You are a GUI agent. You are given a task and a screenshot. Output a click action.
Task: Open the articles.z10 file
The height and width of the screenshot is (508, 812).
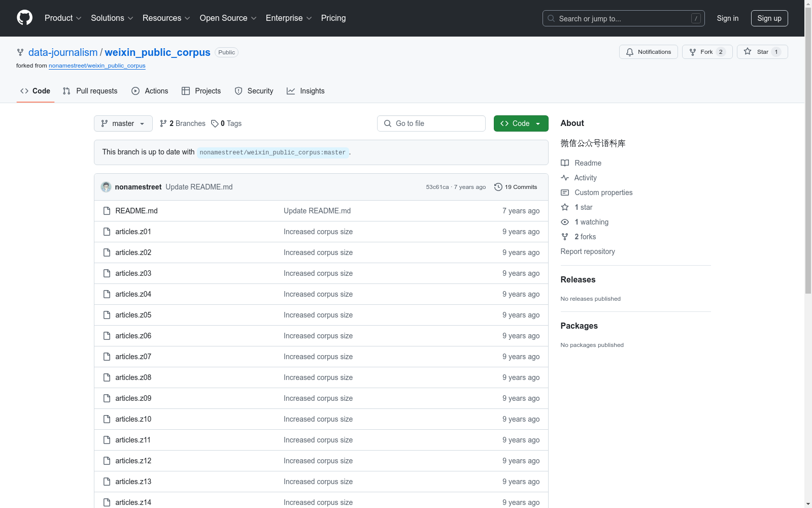(133, 419)
